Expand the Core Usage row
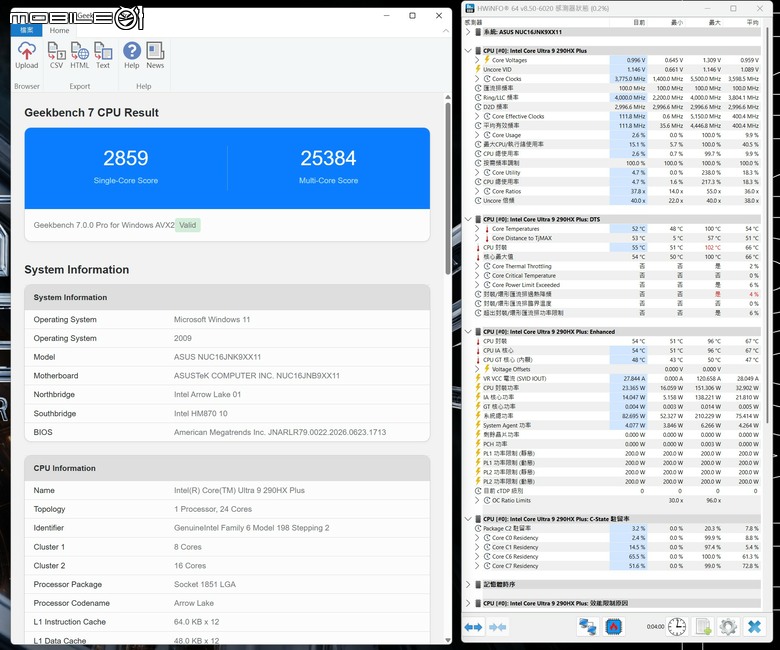 477,135
